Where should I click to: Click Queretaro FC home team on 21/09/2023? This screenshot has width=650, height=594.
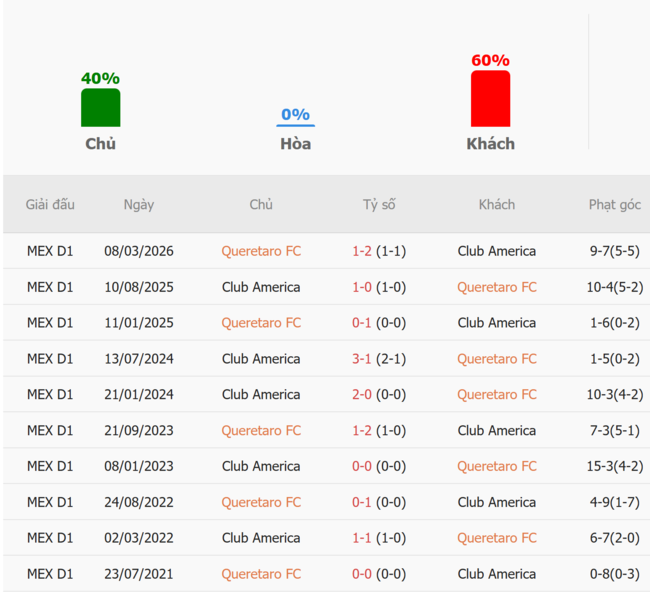[261, 431]
